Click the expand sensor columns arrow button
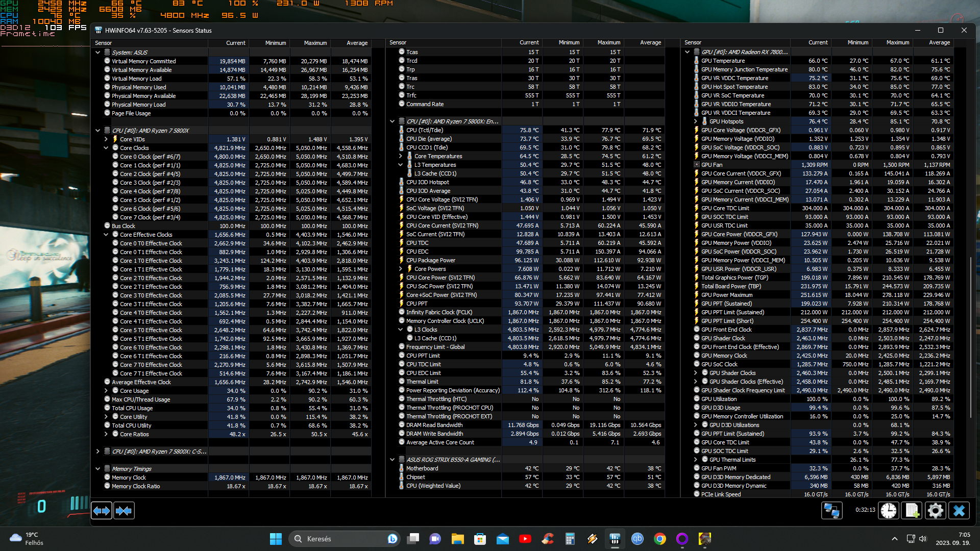This screenshot has width=980, height=551. coord(102,511)
